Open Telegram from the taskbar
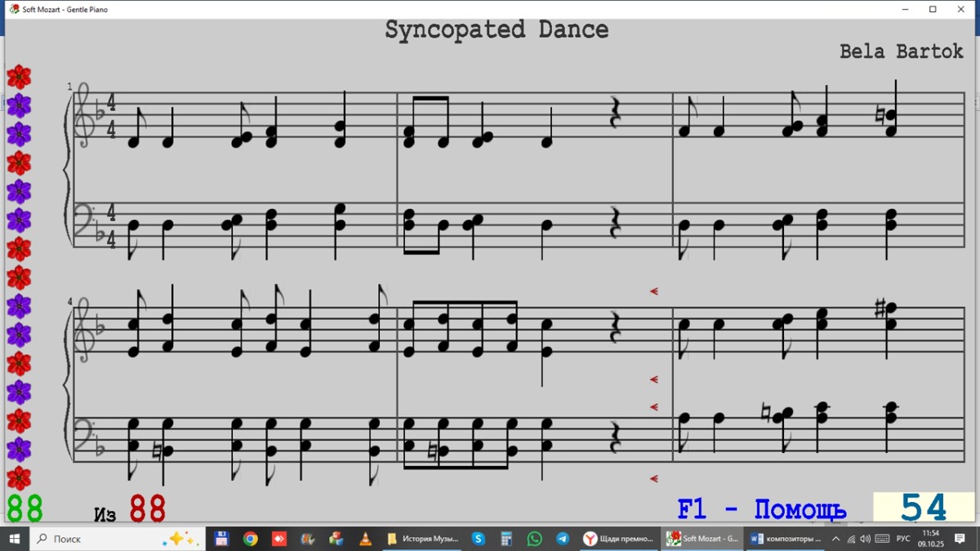The image size is (980, 551). (563, 539)
